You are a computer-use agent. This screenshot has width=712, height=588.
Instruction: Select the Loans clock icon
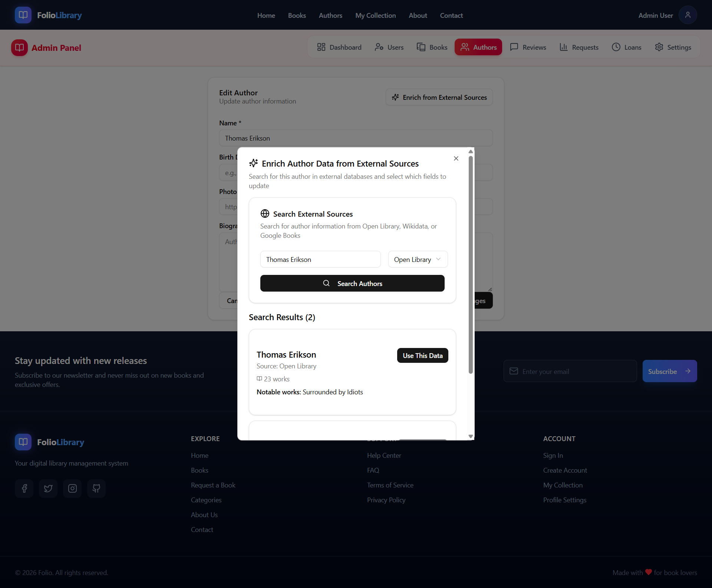pyautogui.click(x=616, y=47)
